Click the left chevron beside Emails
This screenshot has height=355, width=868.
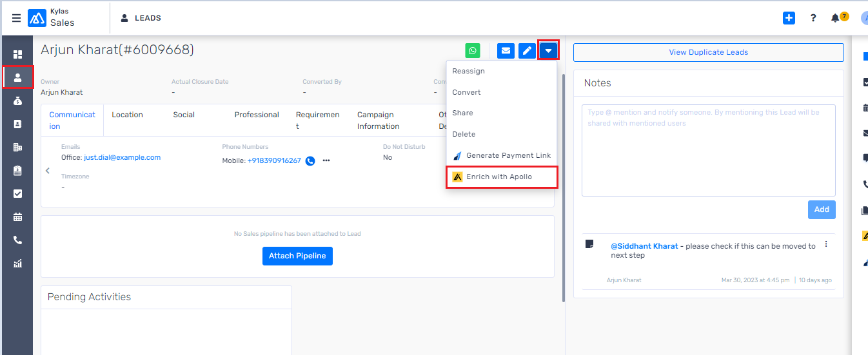click(47, 171)
